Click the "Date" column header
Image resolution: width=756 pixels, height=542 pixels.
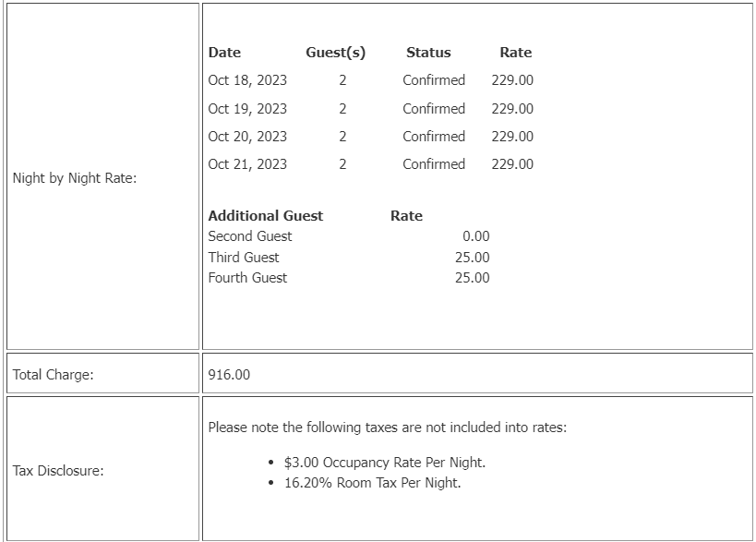(x=224, y=53)
